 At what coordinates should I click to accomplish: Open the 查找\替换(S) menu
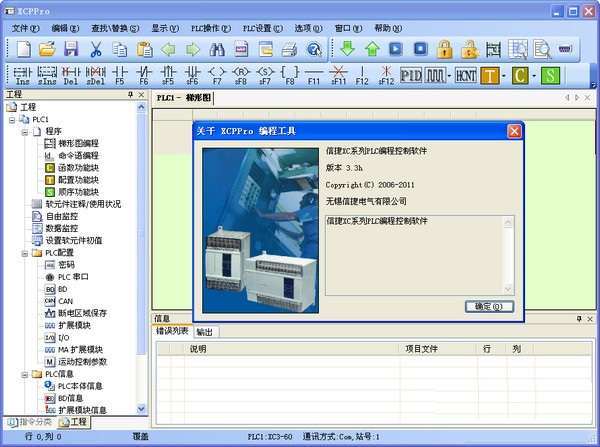(x=115, y=28)
